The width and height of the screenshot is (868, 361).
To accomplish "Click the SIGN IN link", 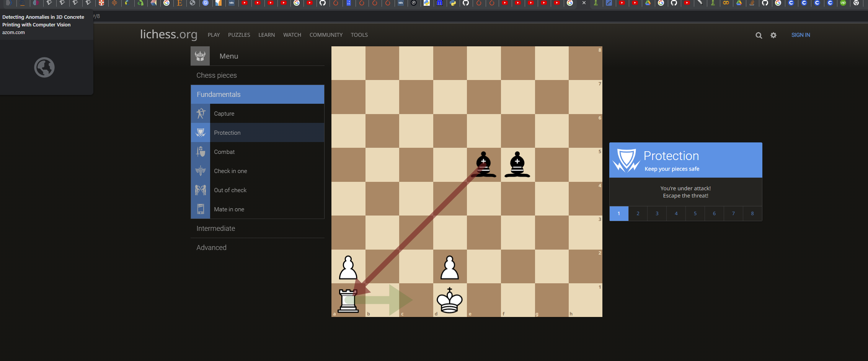I will pos(801,35).
